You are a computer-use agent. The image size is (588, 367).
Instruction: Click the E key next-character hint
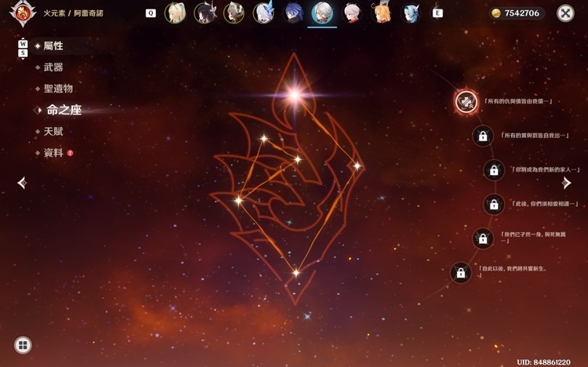pos(437,13)
